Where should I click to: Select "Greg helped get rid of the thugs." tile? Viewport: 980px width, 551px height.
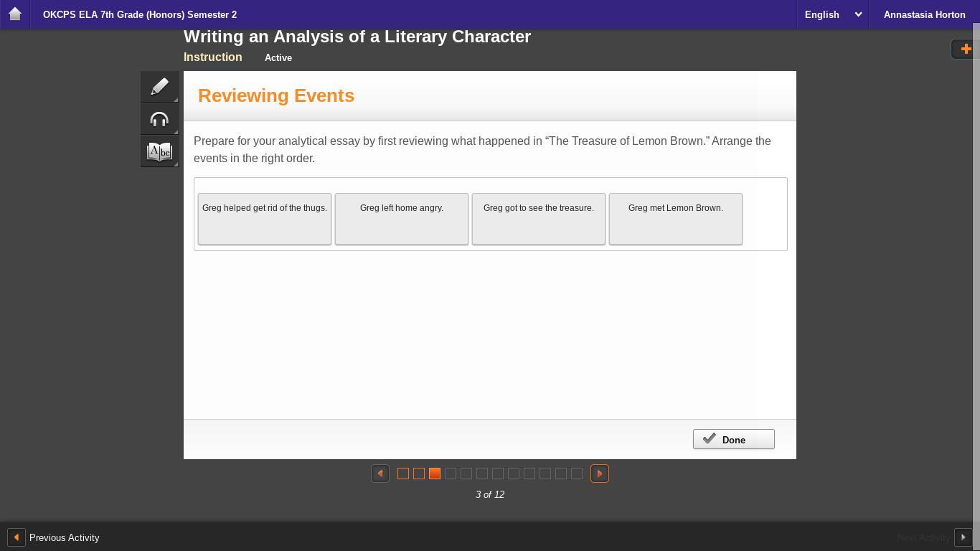[x=265, y=218]
